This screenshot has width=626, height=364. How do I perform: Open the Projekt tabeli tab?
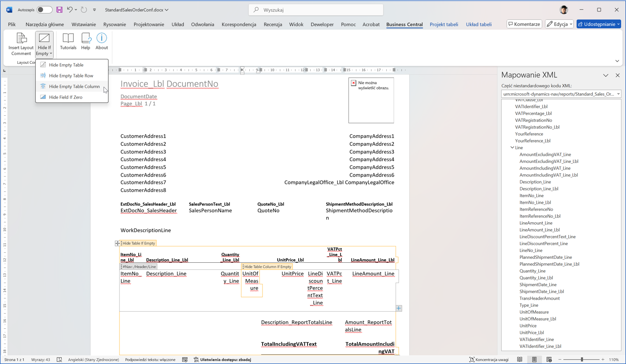(444, 24)
